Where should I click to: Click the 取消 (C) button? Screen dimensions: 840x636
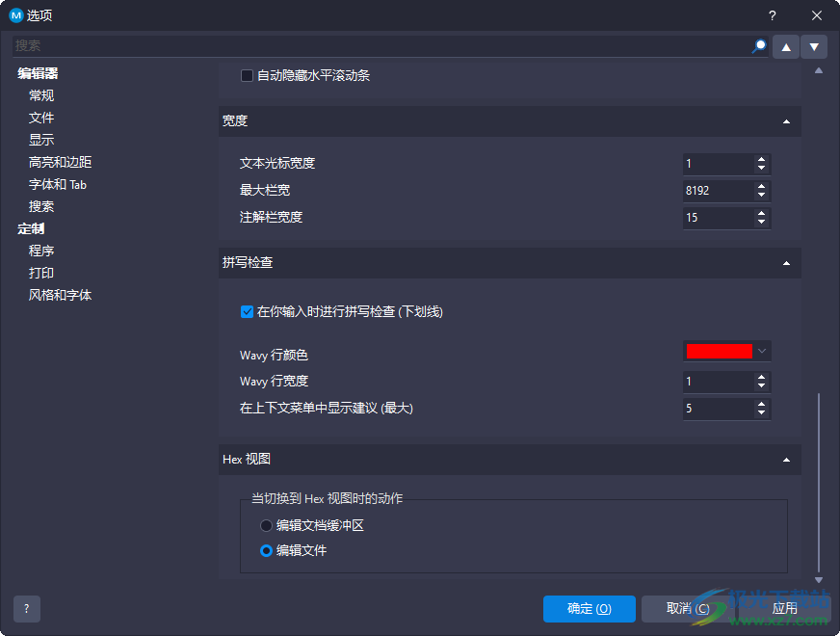click(688, 609)
